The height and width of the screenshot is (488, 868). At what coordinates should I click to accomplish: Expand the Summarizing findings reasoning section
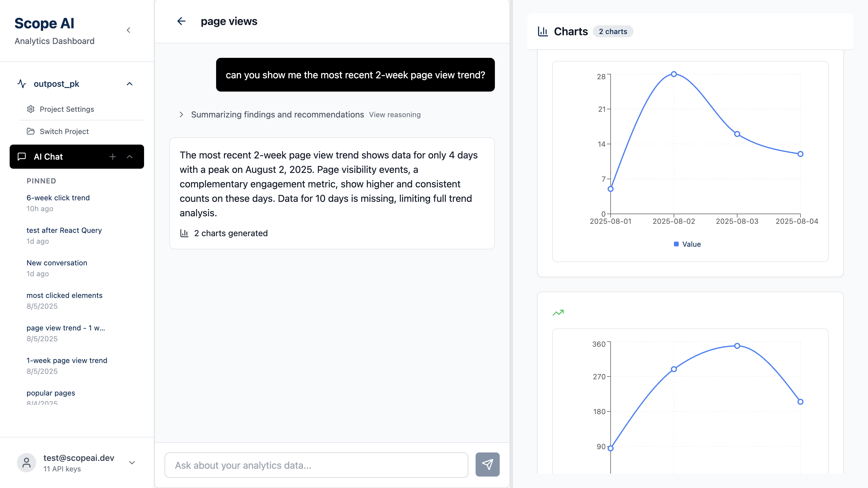point(181,114)
